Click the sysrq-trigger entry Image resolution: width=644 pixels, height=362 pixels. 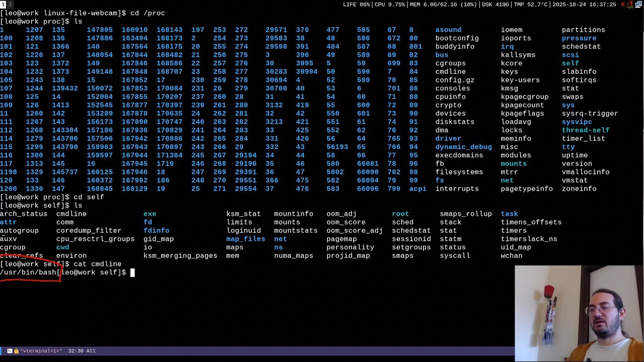click(590, 114)
